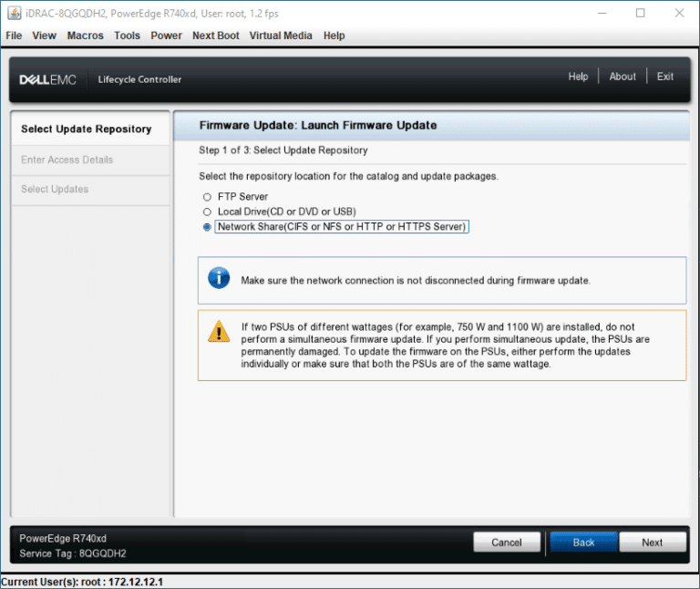Maximize the iDRAC console window

click(x=640, y=13)
